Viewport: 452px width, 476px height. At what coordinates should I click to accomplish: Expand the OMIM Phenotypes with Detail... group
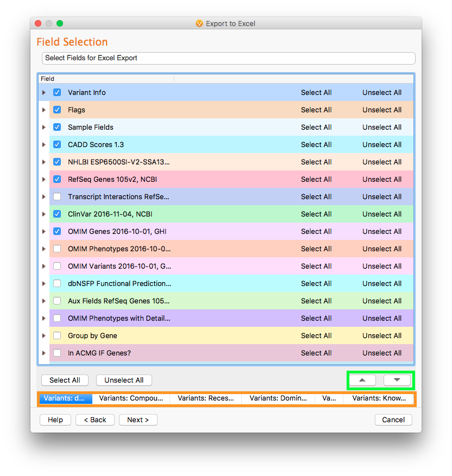(44, 318)
